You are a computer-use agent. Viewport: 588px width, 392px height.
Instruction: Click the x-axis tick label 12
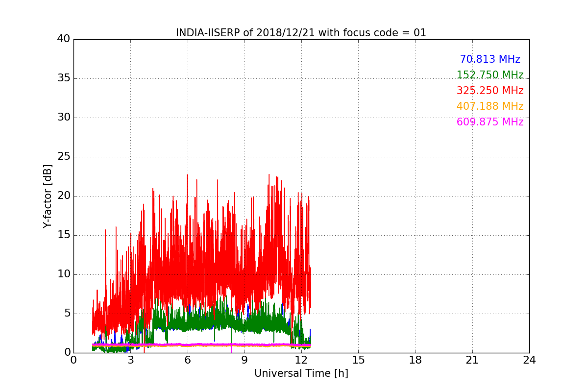301,360
